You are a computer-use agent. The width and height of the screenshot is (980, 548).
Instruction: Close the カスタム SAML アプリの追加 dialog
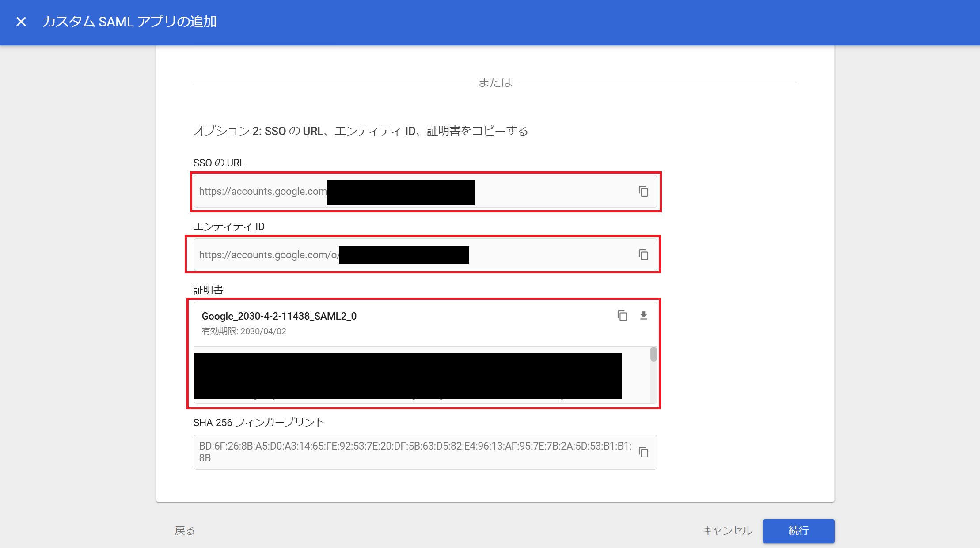[x=21, y=22]
